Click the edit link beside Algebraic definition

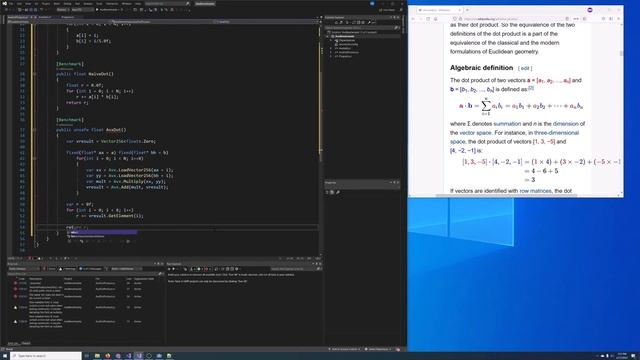[x=525, y=68]
